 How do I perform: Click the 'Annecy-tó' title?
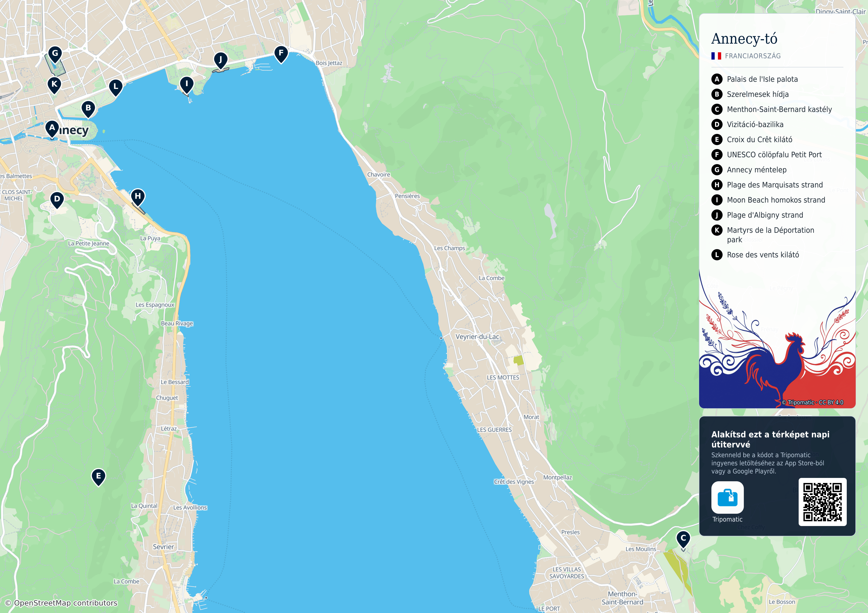(x=744, y=39)
